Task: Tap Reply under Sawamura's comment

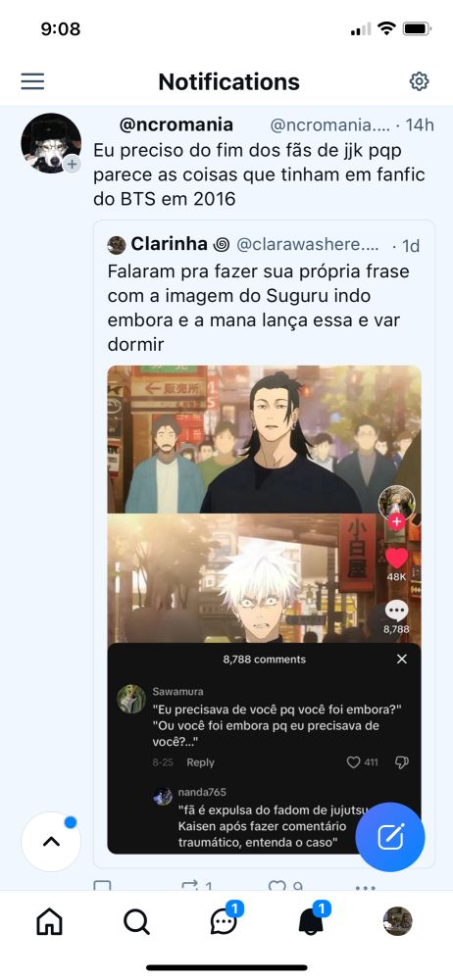Action: point(200,761)
